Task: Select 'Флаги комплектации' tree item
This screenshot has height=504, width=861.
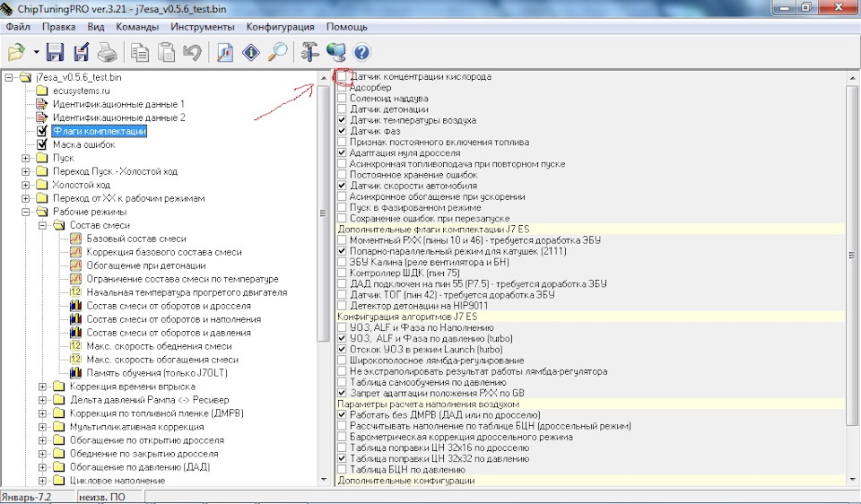Action: [x=100, y=131]
